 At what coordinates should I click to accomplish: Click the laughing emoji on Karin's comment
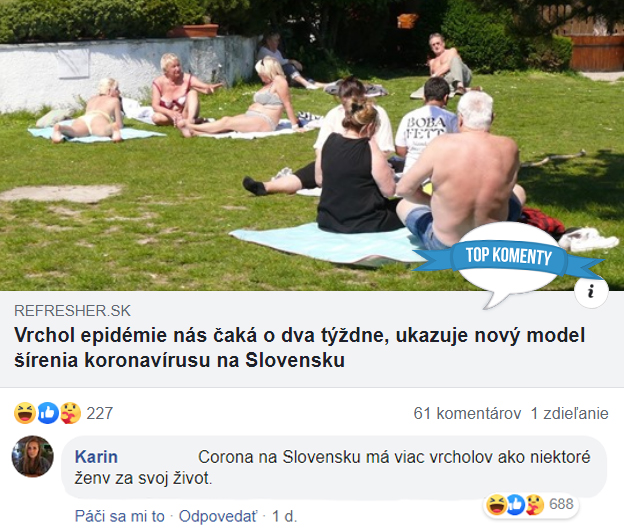pyautogui.click(x=496, y=505)
